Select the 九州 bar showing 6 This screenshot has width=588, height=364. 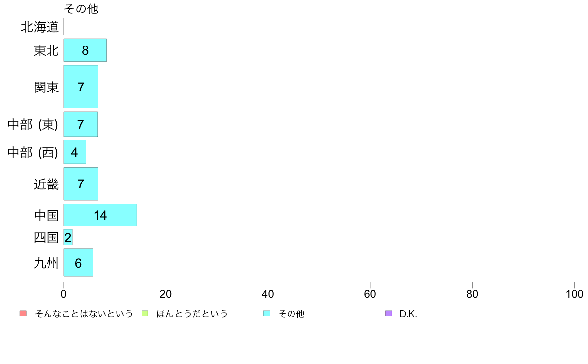78,263
